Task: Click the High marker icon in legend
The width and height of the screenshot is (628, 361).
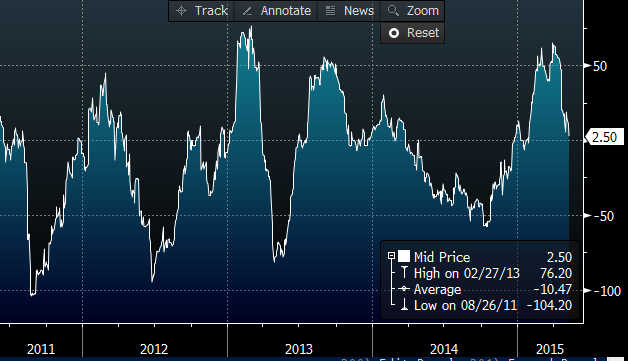Action: (x=404, y=273)
